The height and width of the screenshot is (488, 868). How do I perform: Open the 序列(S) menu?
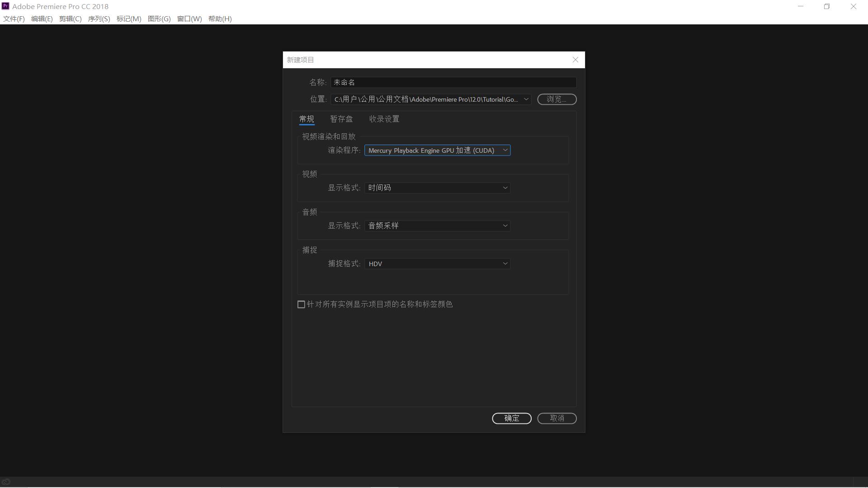tap(99, 19)
